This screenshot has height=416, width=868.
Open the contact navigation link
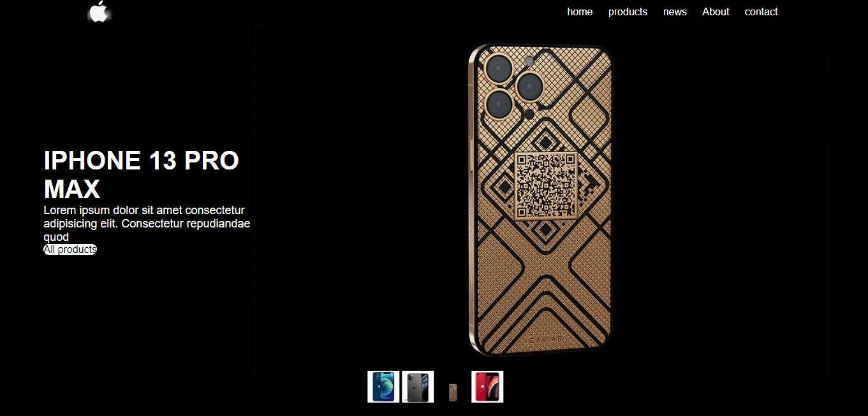[761, 11]
